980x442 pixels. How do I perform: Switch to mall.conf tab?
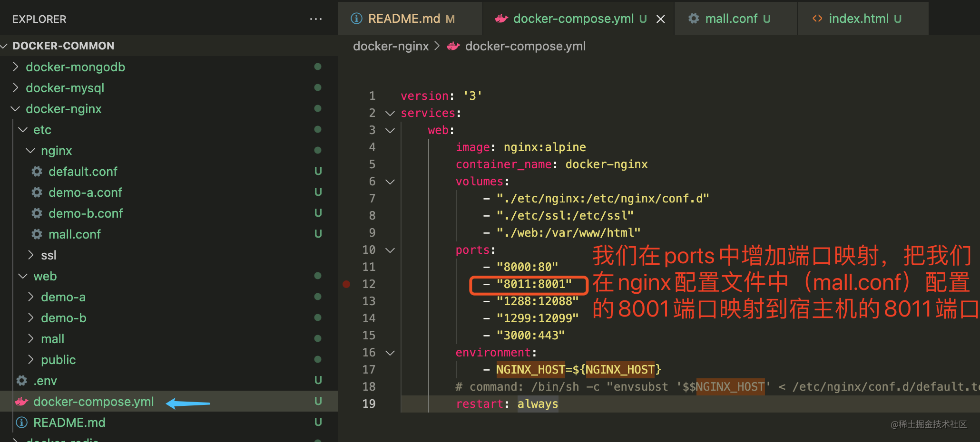[735, 19]
